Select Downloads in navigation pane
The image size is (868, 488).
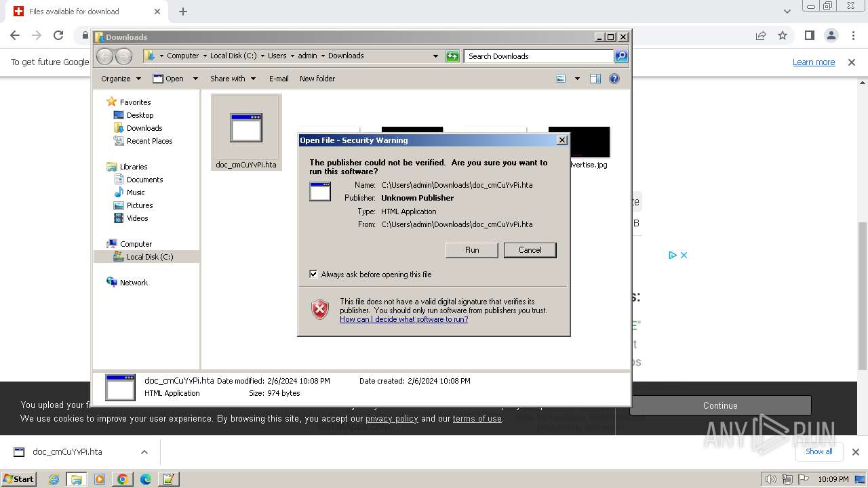144,128
